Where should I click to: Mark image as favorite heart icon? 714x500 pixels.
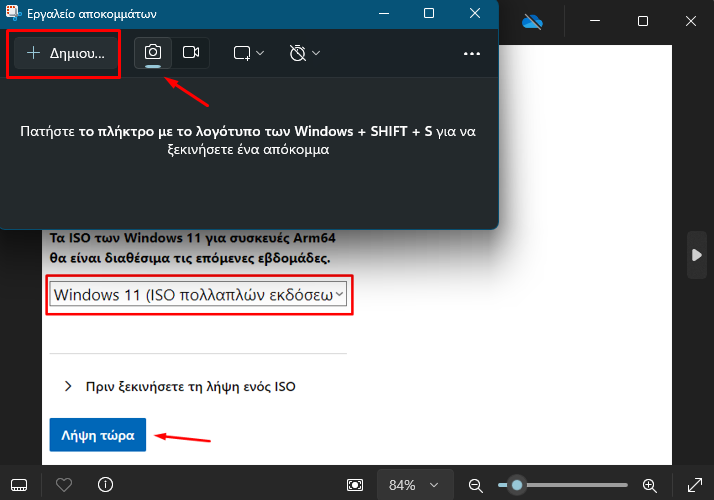[x=64, y=485]
